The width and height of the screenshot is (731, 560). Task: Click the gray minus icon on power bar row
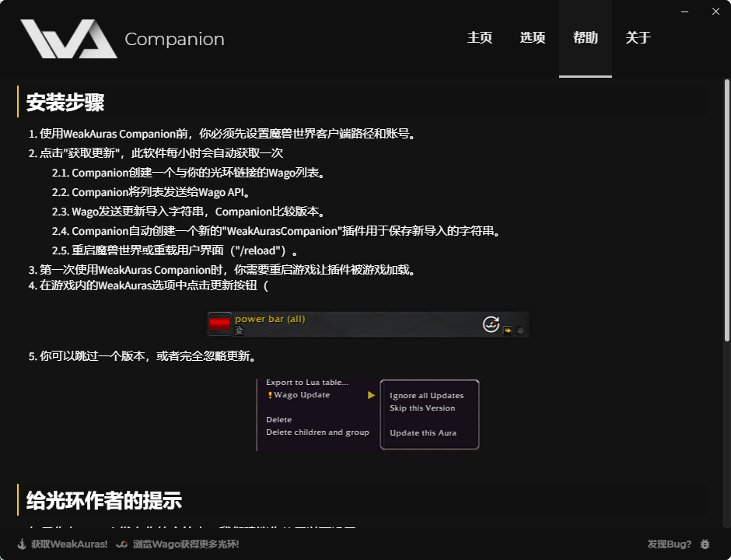(521, 331)
